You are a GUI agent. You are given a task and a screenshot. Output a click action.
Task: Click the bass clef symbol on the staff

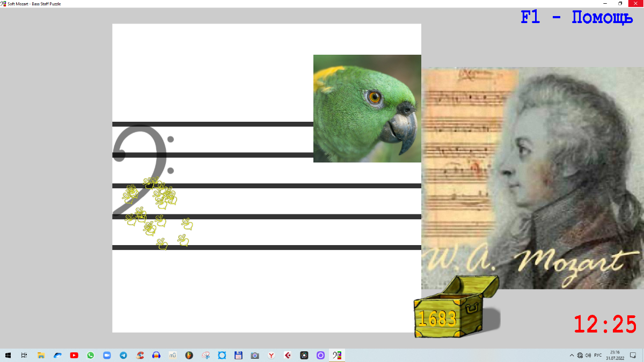[x=143, y=171]
